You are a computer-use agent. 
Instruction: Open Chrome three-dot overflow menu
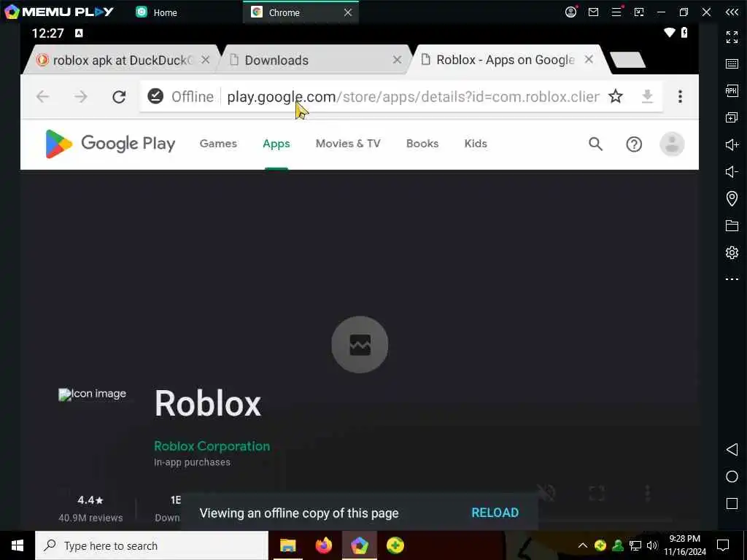tap(680, 97)
